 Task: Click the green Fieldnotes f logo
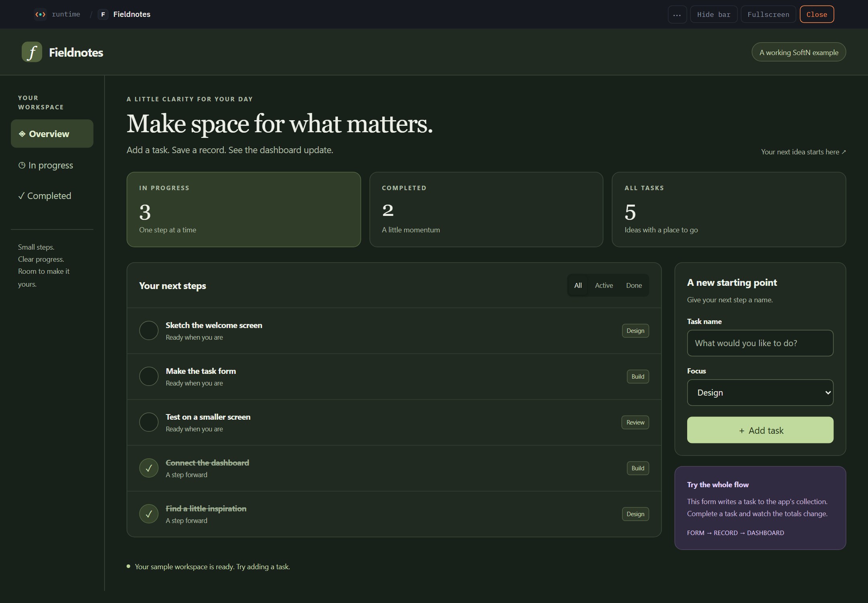[x=32, y=52]
